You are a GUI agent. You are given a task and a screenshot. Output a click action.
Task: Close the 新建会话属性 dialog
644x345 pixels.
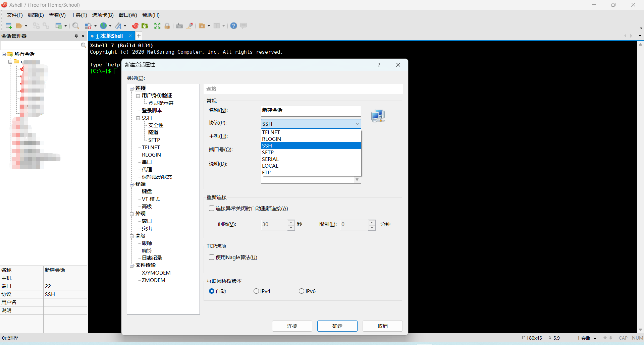(x=398, y=65)
